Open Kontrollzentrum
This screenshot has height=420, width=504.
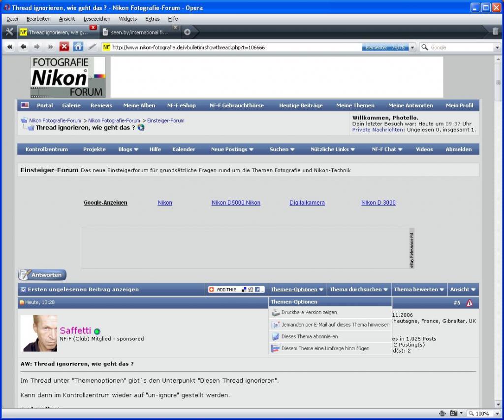pyautogui.click(x=47, y=150)
